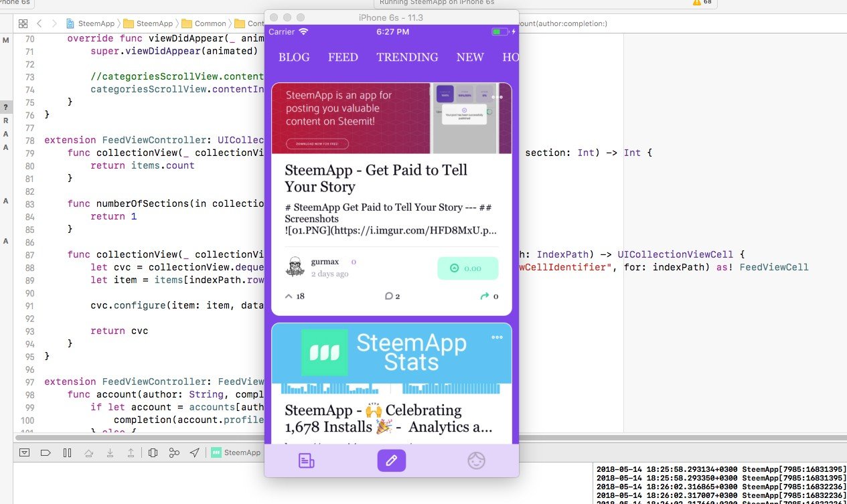Click the Step Out debug icon
Viewport: 847px width, 504px height.
pos(131,452)
